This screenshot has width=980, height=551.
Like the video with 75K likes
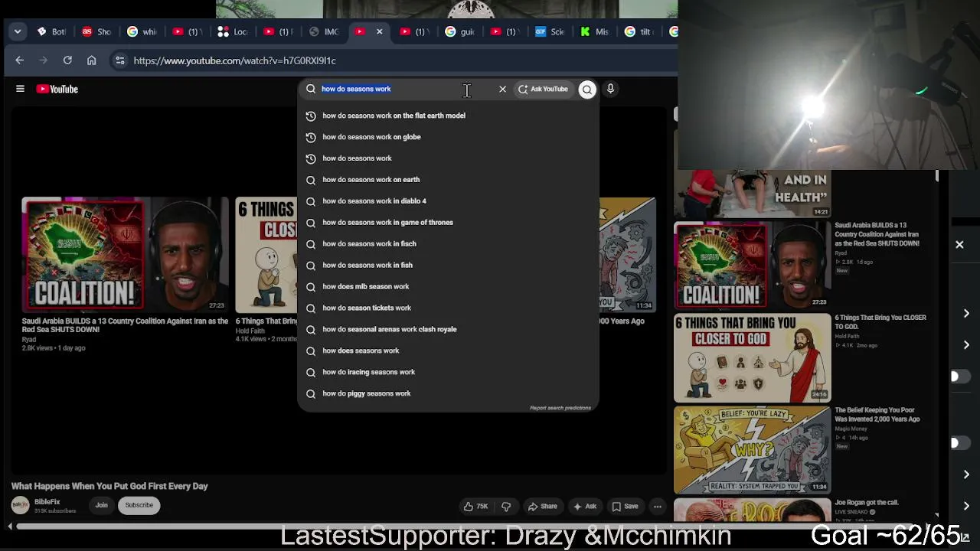475,506
